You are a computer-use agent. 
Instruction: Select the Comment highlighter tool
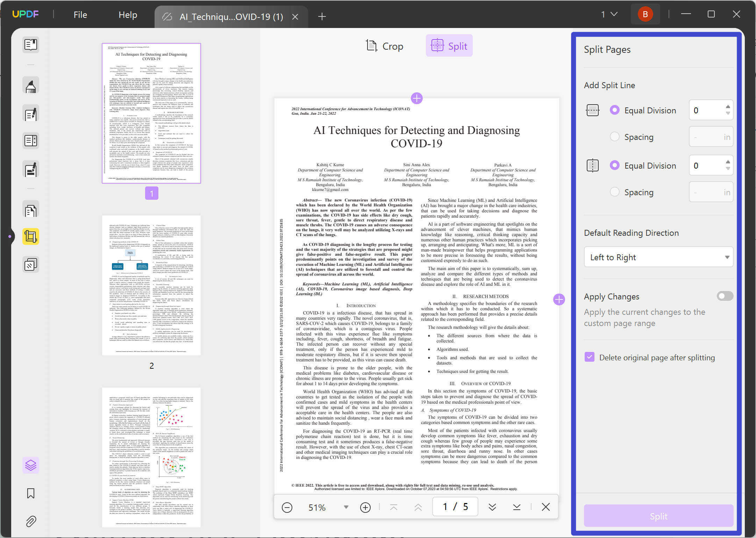click(x=30, y=85)
